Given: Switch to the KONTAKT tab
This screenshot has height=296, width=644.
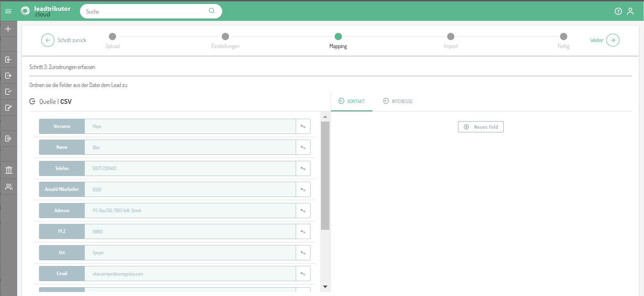Looking at the screenshot, I should coord(352,101).
